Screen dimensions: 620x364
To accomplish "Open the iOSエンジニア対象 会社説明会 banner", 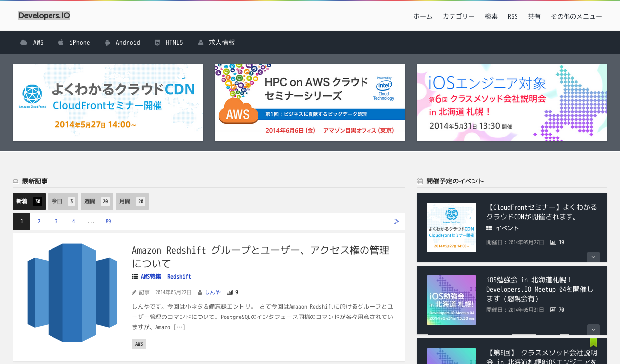I will pyautogui.click(x=512, y=102).
